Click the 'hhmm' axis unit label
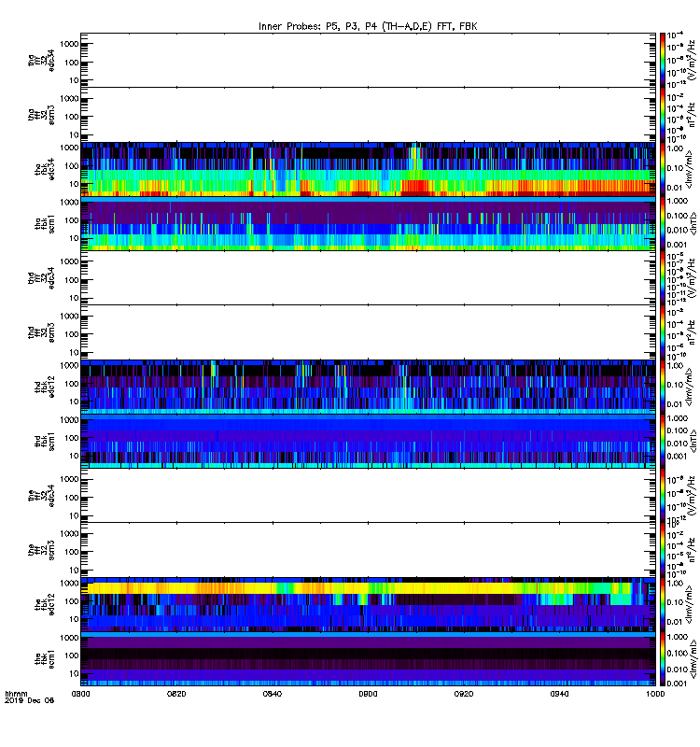Image resolution: width=700 pixels, height=747 pixels. [x=16, y=694]
